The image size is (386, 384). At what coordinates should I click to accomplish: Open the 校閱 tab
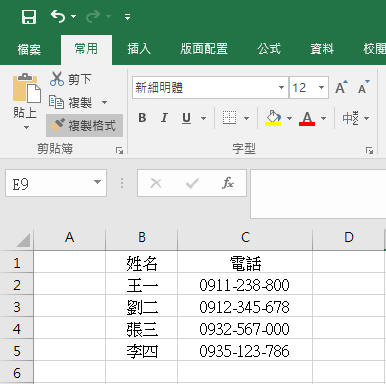(374, 49)
